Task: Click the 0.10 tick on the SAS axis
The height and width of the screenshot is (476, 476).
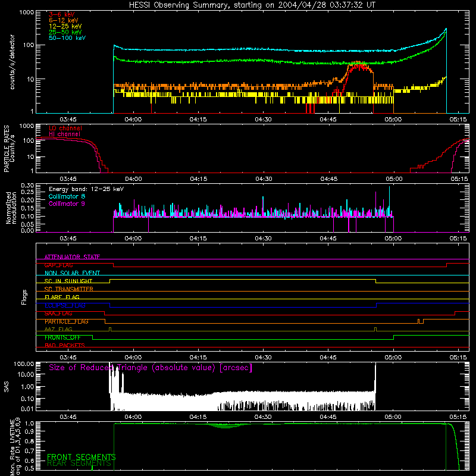Action: click(x=27, y=399)
